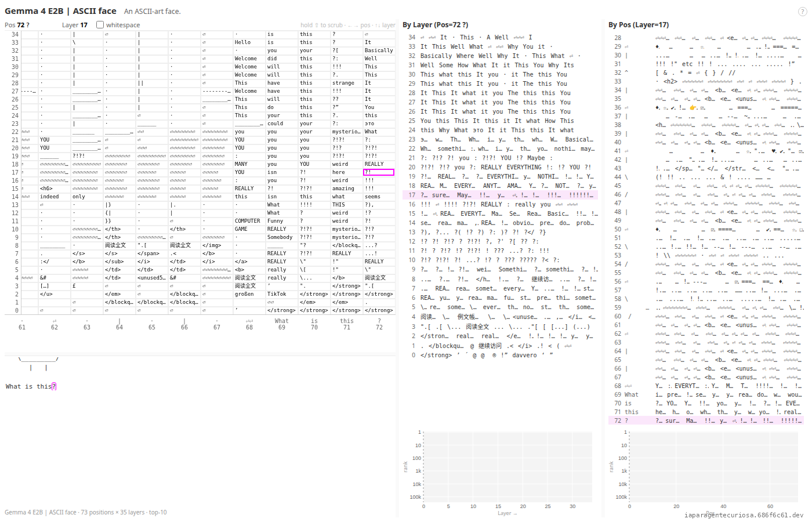Image resolution: width=812 pixels, height=522 pixels.
Task: Select the 'is 70' position column header
Action: pos(314,324)
